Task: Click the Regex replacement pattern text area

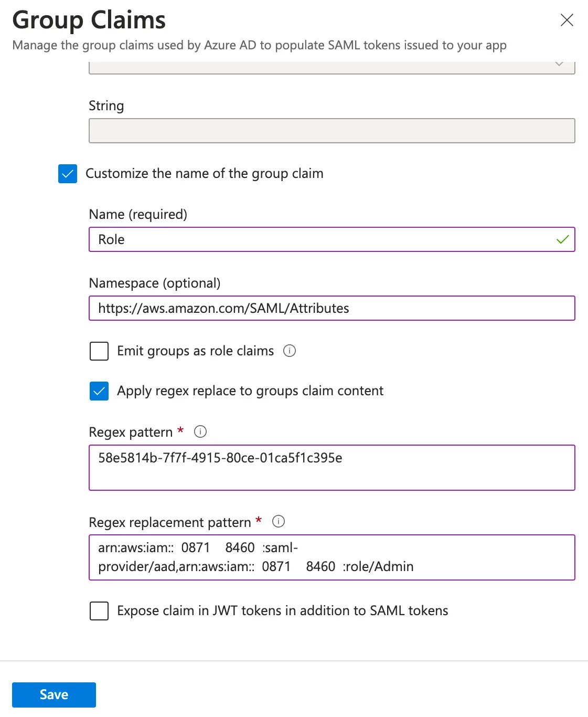Action: (x=332, y=557)
